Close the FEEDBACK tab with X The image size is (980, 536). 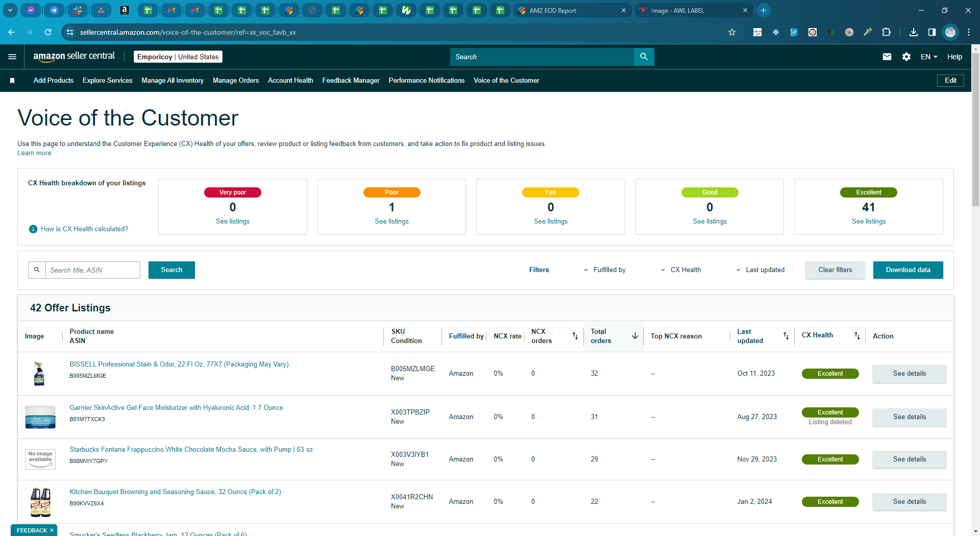point(52,530)
